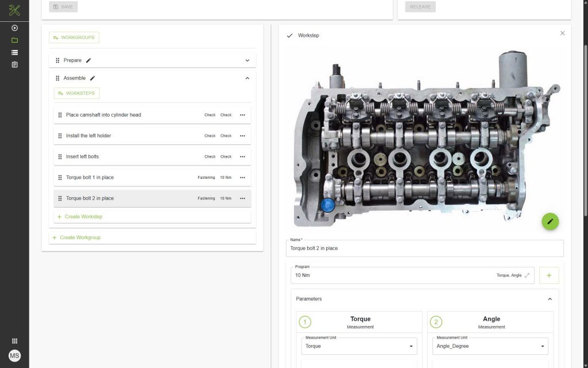Click the play icon in left sidebar

click(14, 28)
